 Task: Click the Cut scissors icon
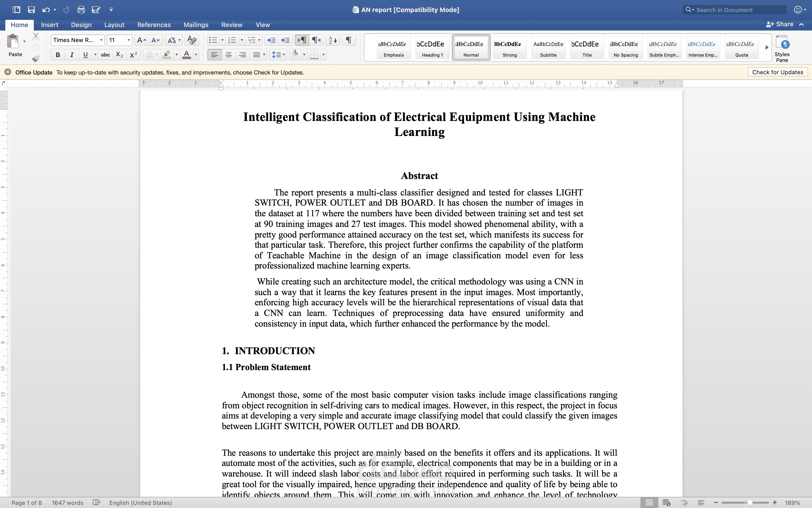[x=36, y=36]
